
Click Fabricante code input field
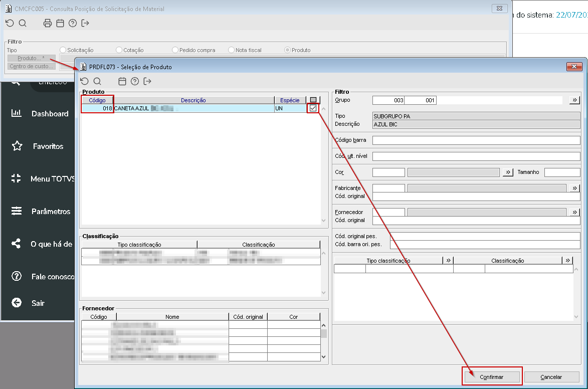point(388,188)
